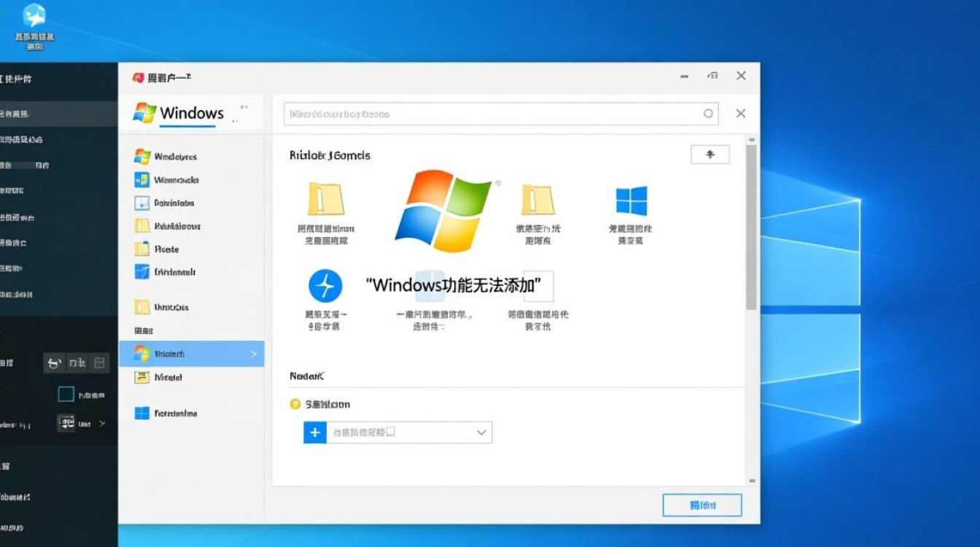Switch to the section header above the icon grid
980x547 pixels.
[x=328, y=155]
